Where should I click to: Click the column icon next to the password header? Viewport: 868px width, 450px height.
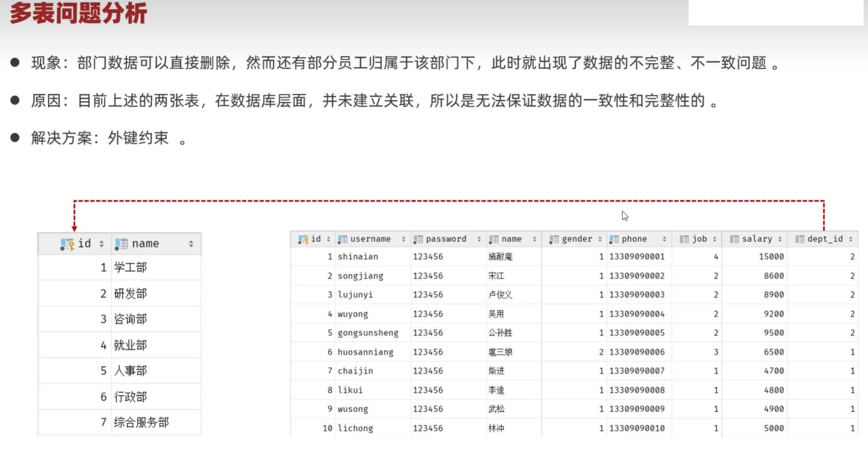pos(418,239)
